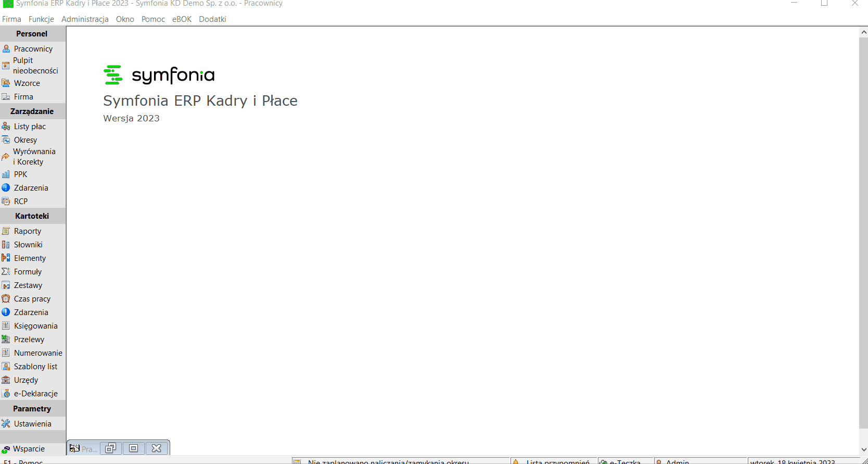Click e-Teczka in status bar
The width and height of the screenshot is (868, 464).
(625, 461)
